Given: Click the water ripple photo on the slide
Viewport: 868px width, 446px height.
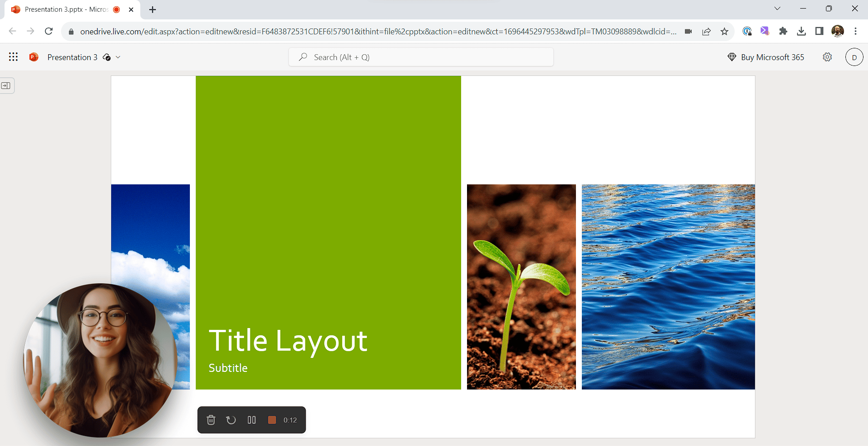Looking at the screenshot, I should [x=668, y=287].
